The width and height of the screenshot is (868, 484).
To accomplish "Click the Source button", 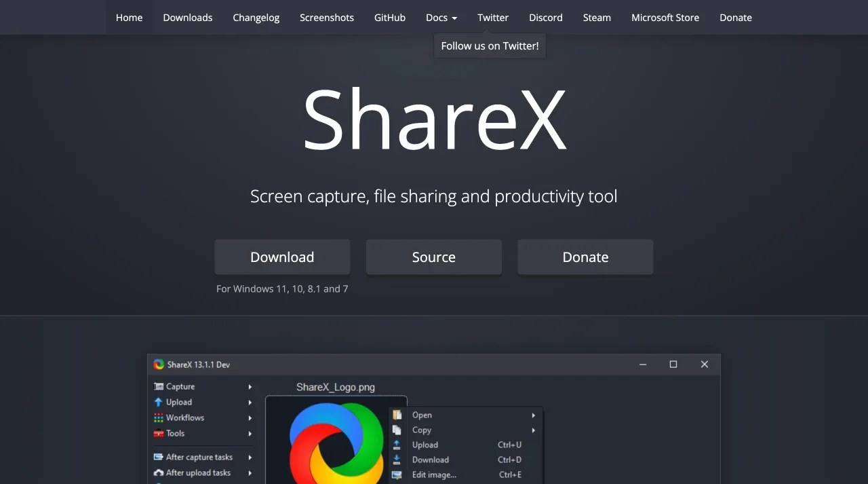I will pos(434,257).
